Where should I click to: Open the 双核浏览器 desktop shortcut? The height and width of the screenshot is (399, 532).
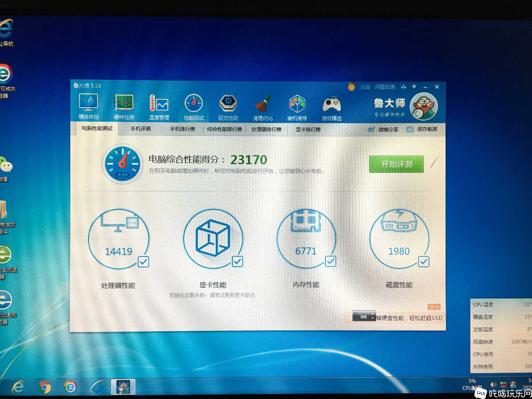coord(7,81)
